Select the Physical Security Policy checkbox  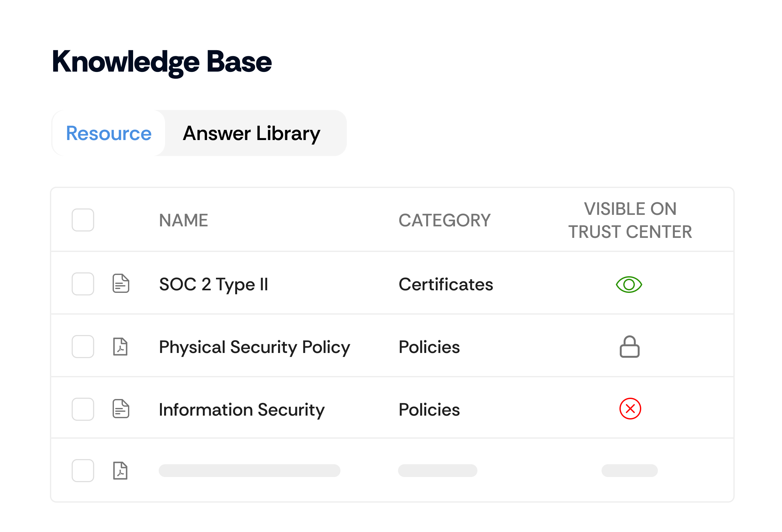(x=83, y=346)
